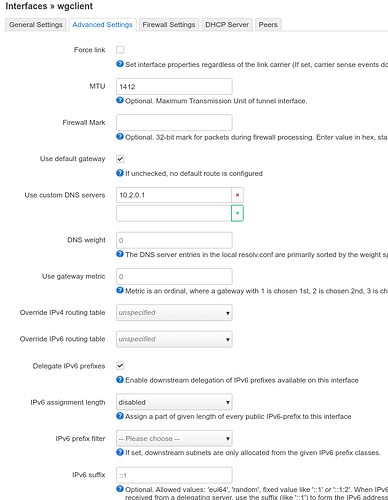
Task: Uncheck Use default gateway
Action: (x=120, y=159)
